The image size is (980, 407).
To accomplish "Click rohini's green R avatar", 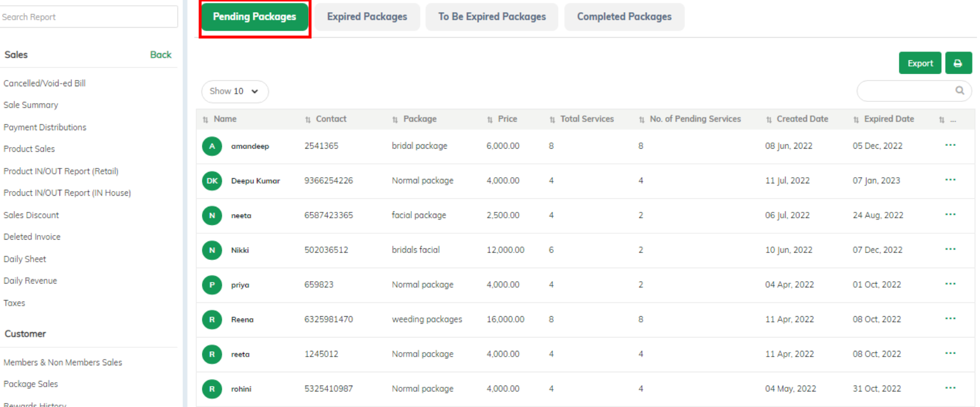I will (x=212, y=389).
